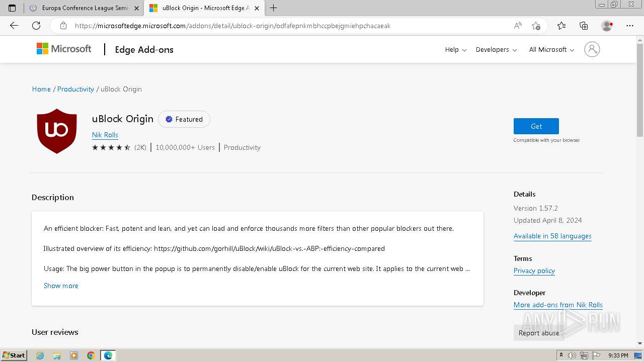Click the Sign in account icon
Viewport: 644px width, 362px height.
[592, 49]
